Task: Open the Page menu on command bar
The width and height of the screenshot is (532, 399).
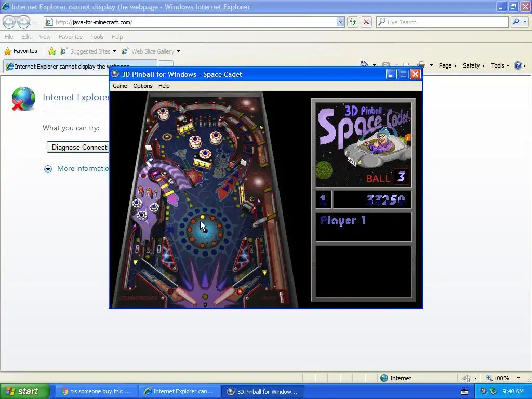Action: 447,65
